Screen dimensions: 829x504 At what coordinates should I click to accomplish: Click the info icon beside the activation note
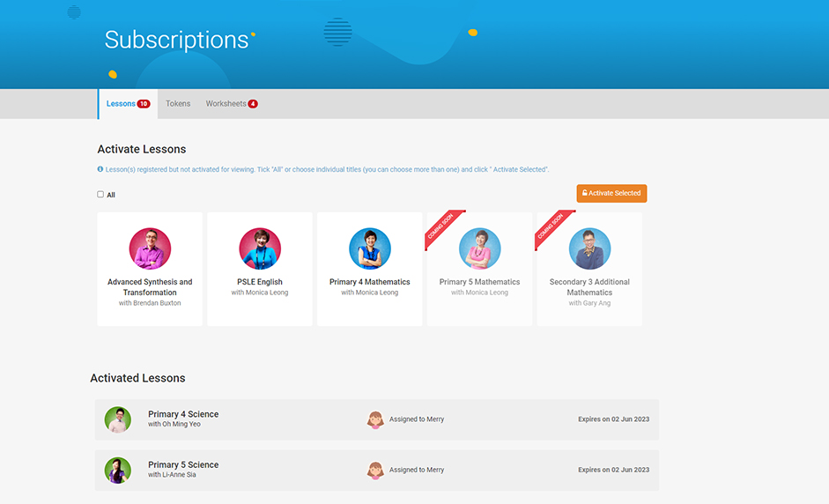click(100, 169)
